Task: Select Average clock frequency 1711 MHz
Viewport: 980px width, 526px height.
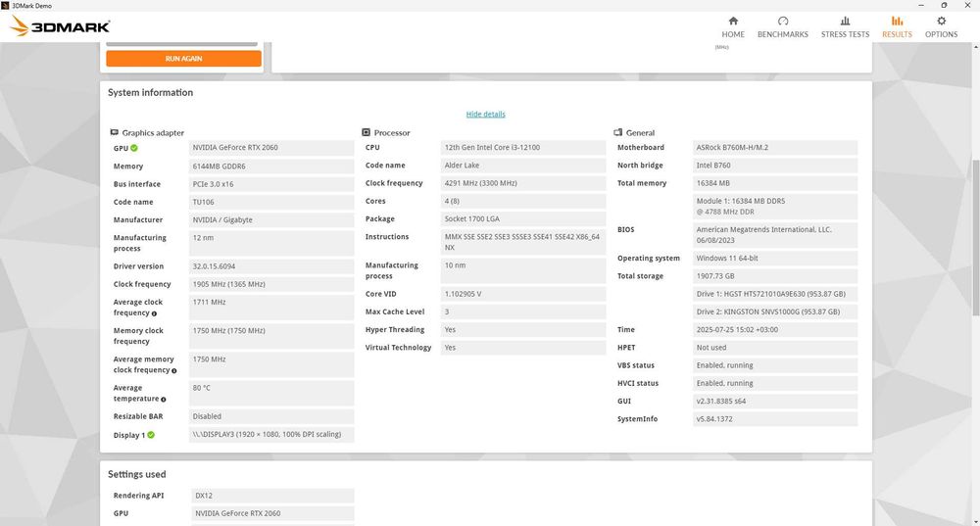Action: (271, 308)
